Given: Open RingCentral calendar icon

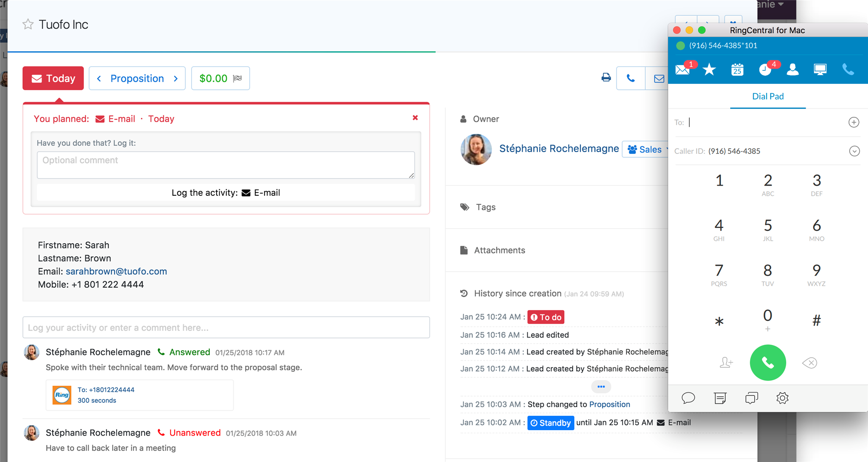Looking at the screenshot, I should 737,70.
